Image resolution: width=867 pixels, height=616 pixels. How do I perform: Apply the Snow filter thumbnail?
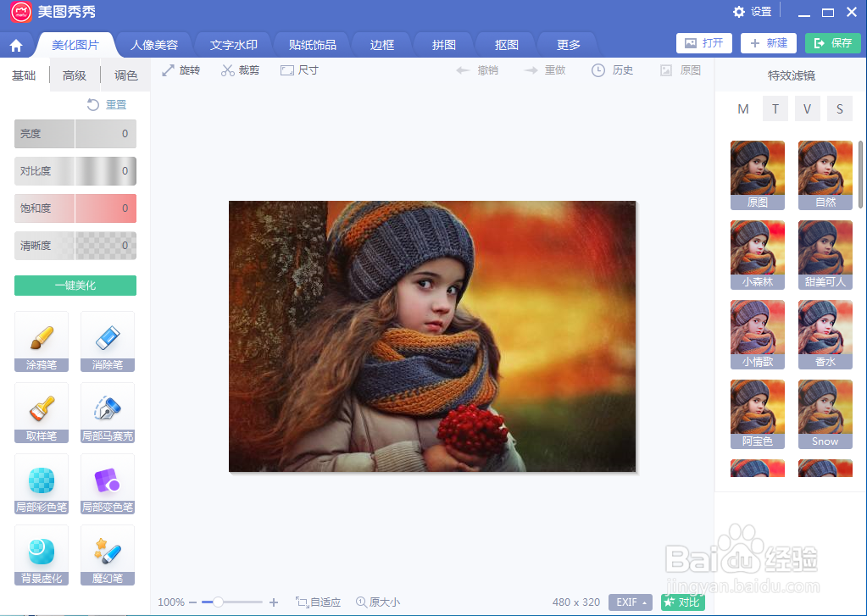(x=824, y=414)
